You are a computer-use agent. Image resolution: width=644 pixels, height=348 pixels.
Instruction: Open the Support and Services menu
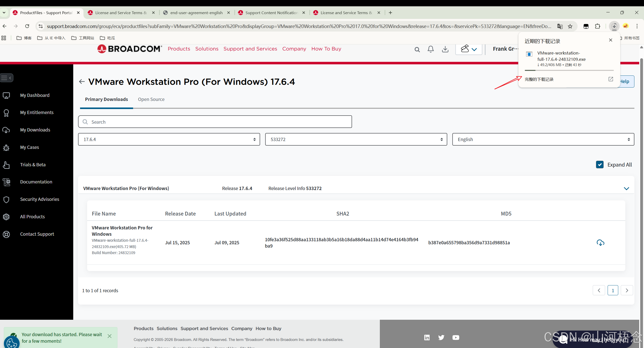point(250,49)
